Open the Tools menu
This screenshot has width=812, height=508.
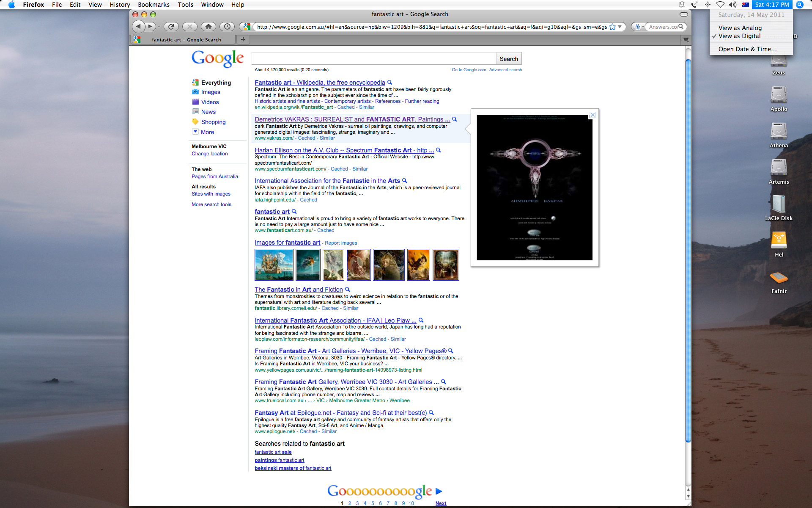pyautogui.click(x=185, y=4)
